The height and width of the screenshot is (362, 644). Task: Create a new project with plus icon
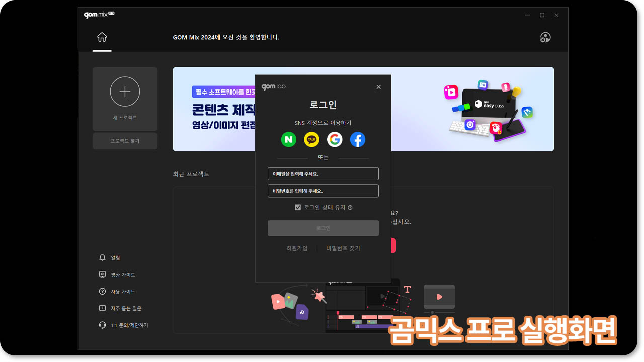point(125,92)
